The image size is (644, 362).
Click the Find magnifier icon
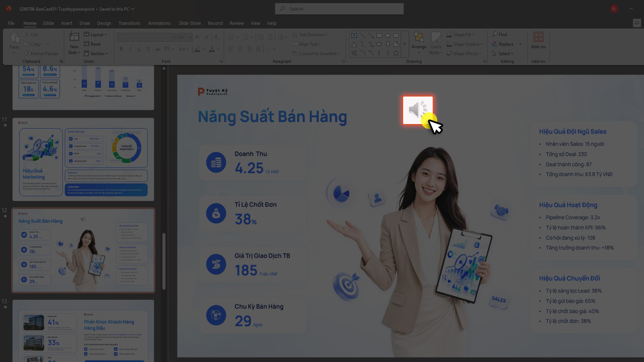coord(495,35)
